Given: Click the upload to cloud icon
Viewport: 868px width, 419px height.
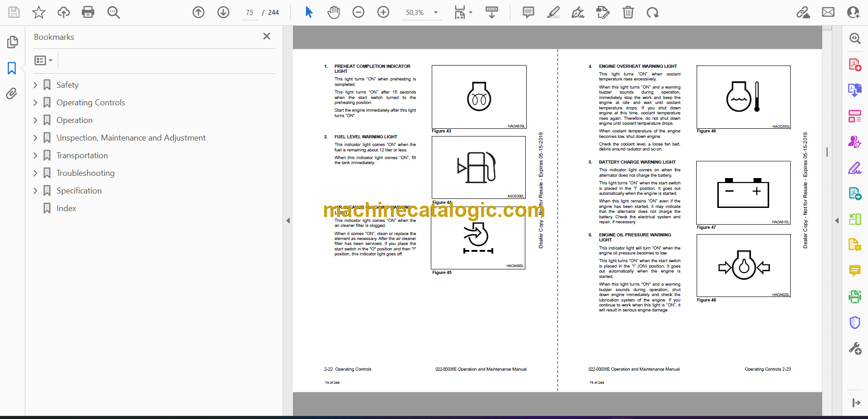Looking at the screenshot, I should tap(63, 12).
